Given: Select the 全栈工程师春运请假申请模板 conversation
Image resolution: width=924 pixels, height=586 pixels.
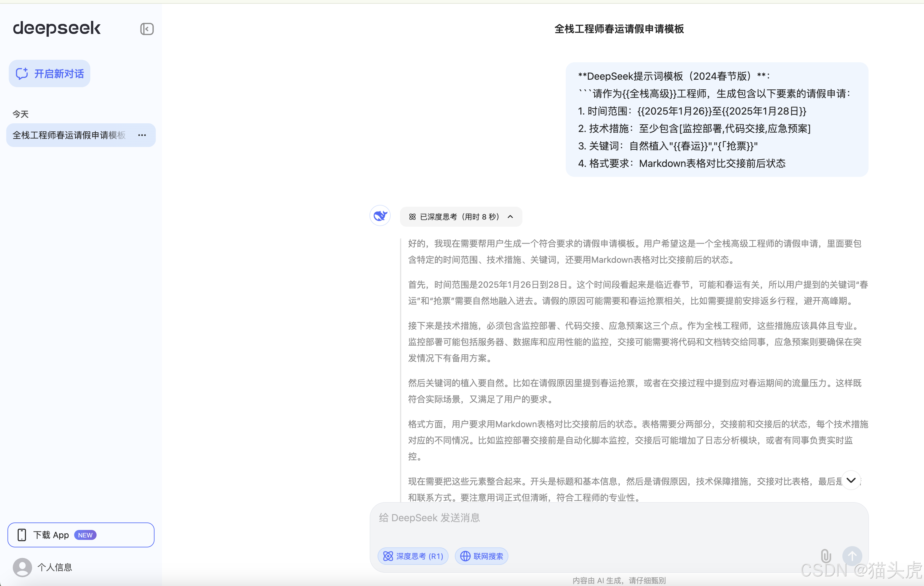Looking at the screenshot, I should [69, 135].
